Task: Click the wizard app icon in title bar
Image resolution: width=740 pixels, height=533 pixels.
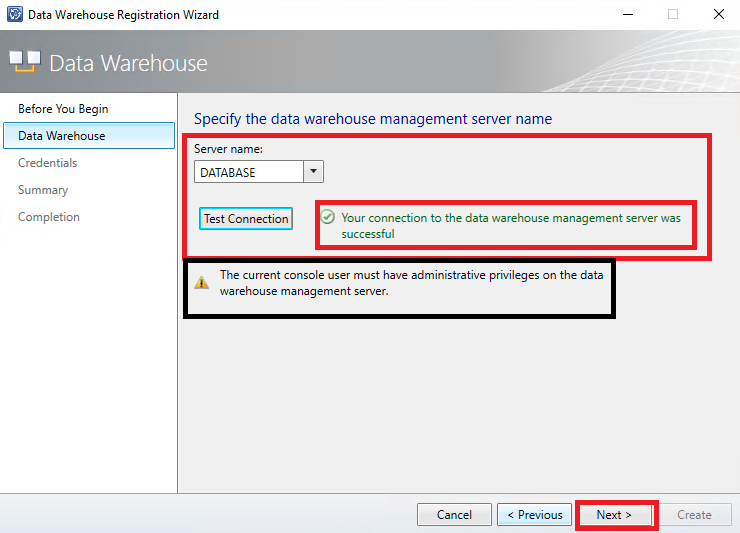Action: pyautogui.click(x=14, y=15)
